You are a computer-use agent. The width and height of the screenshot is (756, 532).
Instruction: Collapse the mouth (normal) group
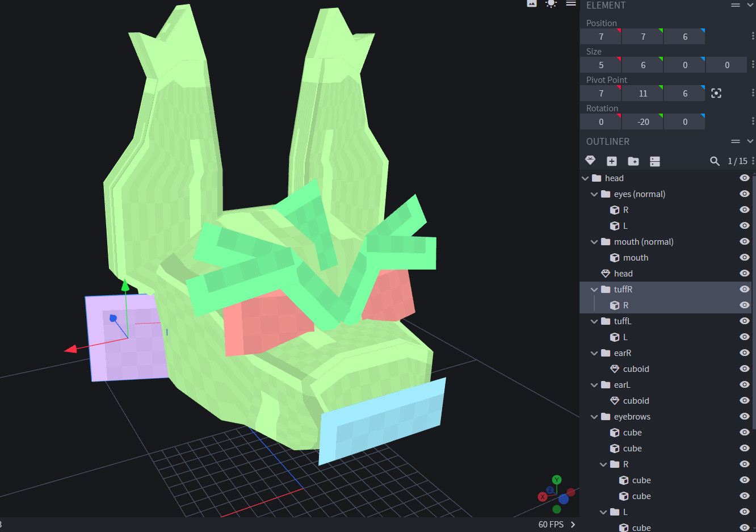(x=594, y=242)
